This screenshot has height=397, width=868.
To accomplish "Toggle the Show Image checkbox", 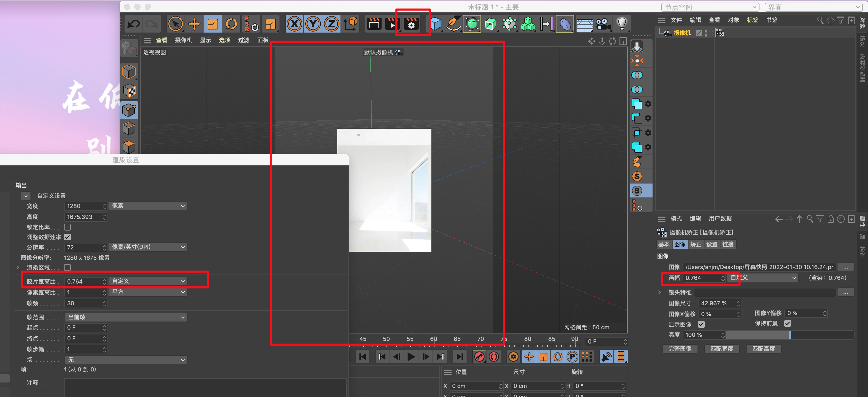I will (701, 325).
